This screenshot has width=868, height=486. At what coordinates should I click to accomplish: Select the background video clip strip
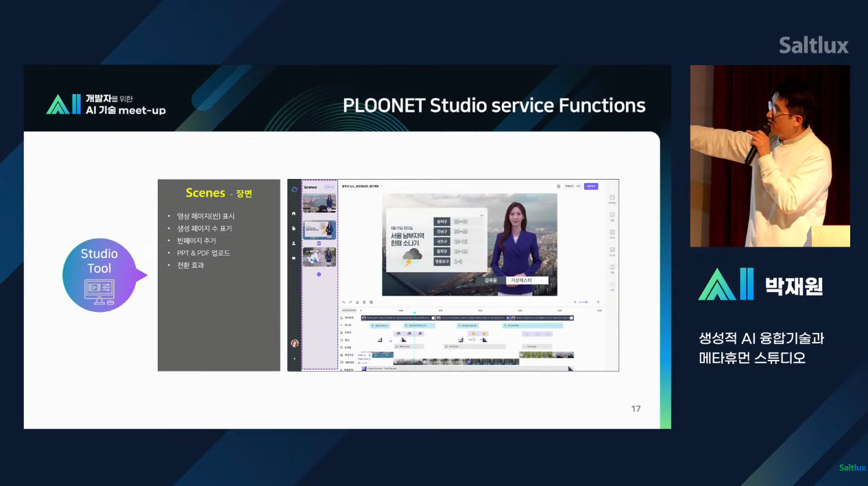click(x=456, y=362)
